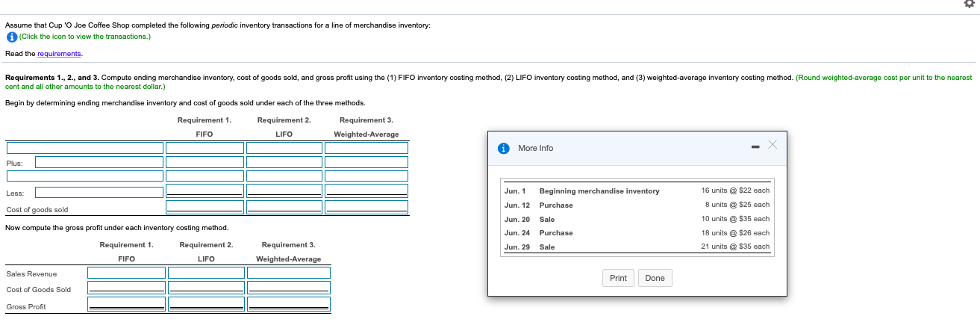
Task: Select the LIFO Cost of Goods Sold field in gross profit table
Action: coord(206,287)
